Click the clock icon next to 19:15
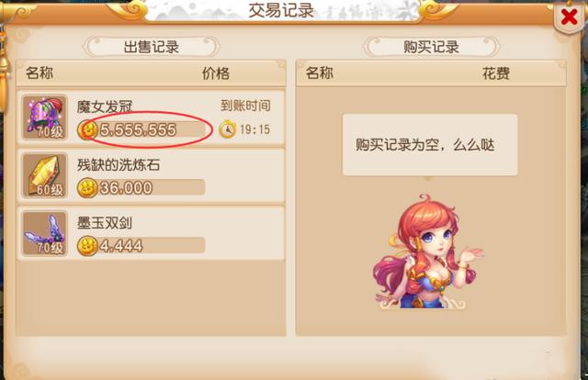 tap(228, 129)
